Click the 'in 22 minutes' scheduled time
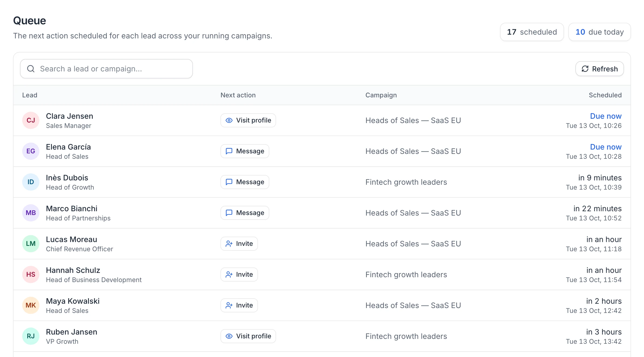Screen dimensions: 644x357 coord(597,209)
